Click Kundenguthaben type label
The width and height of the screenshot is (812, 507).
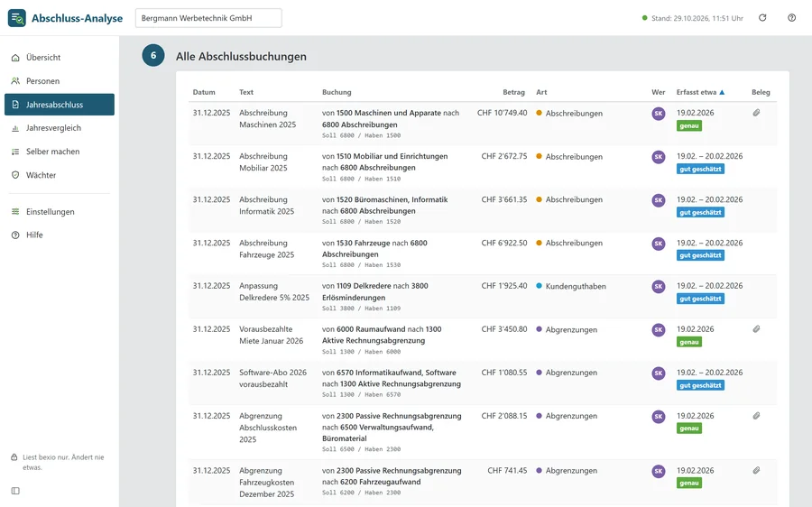(576, 286)
